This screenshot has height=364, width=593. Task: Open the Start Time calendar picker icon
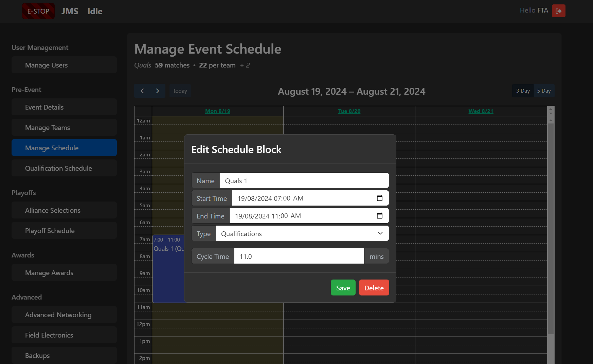coord(380,198)
